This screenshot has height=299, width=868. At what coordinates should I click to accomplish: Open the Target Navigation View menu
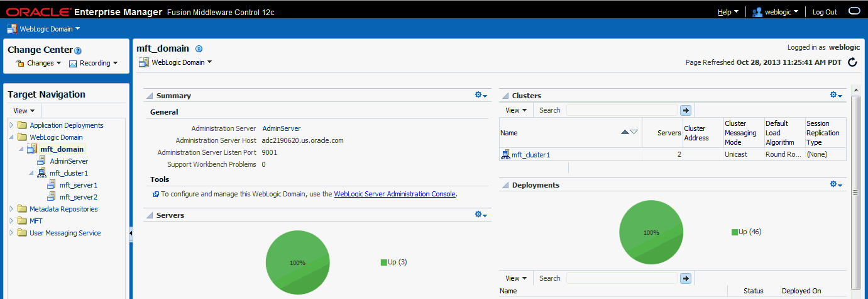[x=24, y=111]
